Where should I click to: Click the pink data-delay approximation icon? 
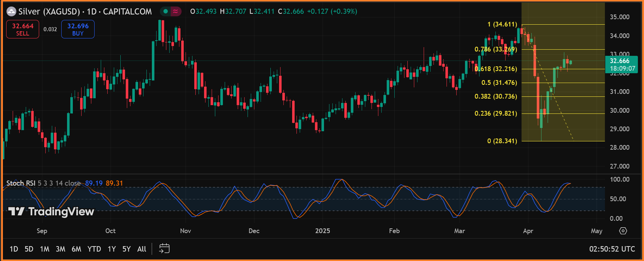point(175,12)
